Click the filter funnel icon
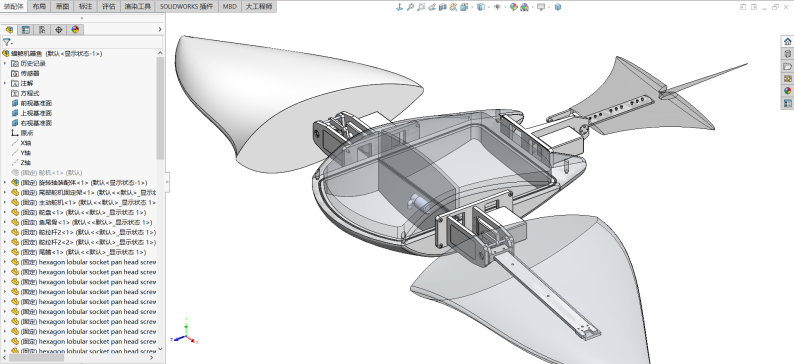Viewport: 794px width, 364px height. 6,43
